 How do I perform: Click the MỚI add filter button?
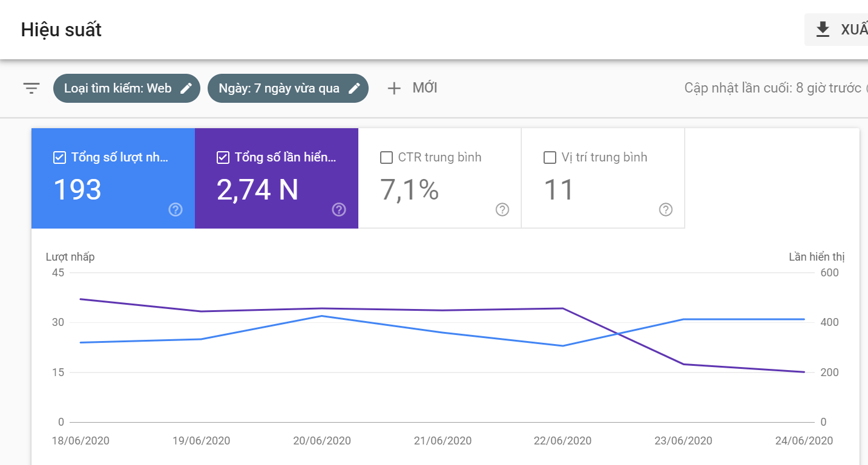(x=412, y=88)
